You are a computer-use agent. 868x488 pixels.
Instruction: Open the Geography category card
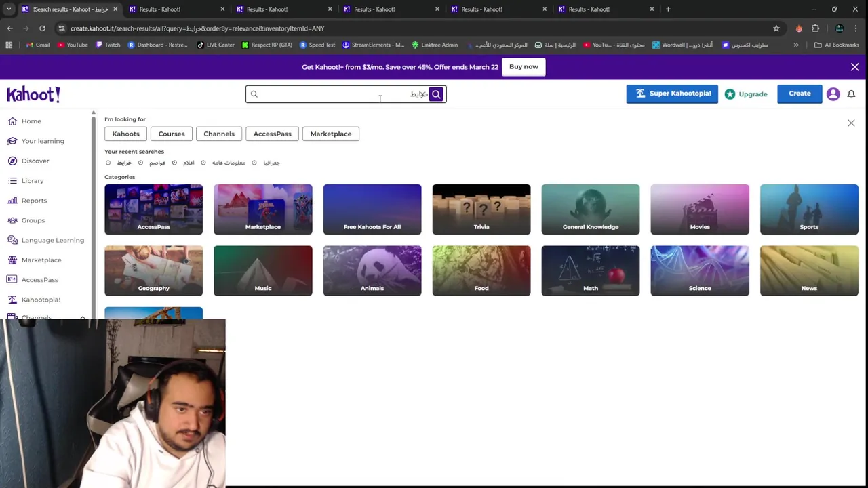[153, 270]
